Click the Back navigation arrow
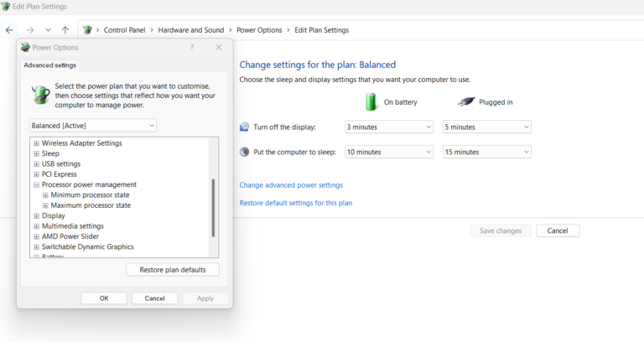This screenshot has width=644, height=342. point(9,30)
